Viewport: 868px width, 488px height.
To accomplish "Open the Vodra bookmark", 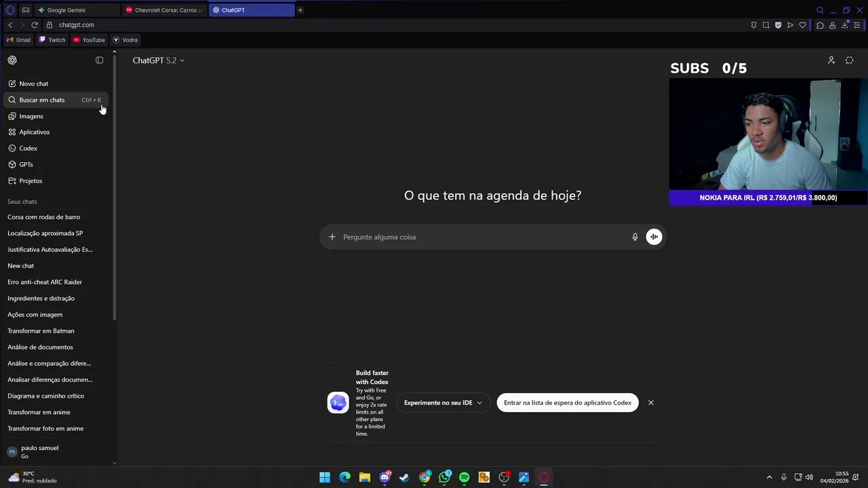I will [125, 40].
